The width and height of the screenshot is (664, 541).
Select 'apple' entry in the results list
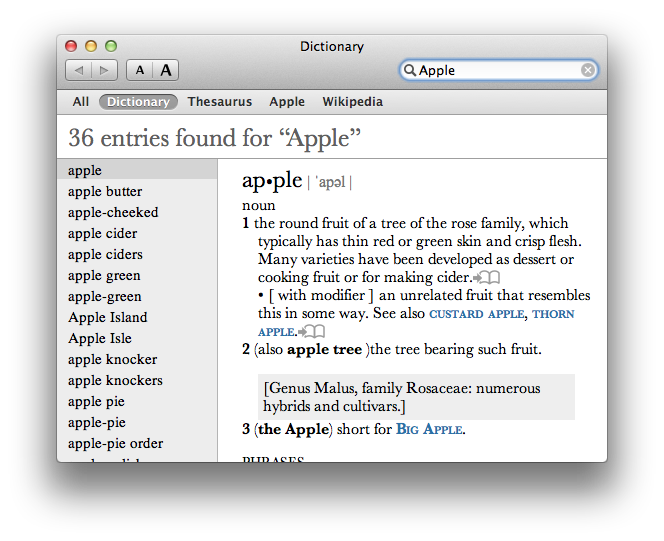137,170
